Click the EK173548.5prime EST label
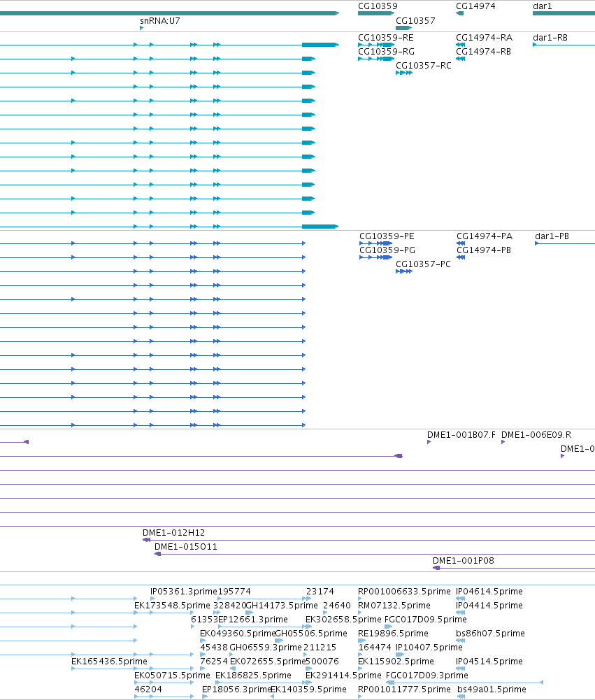 click(x=172, y=606)
